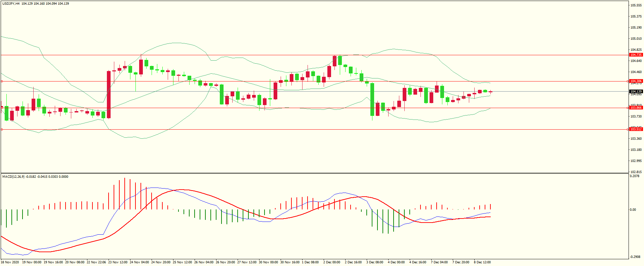Click the MACD(12,26,9) indicator label

pyautogui.click(x=13, y=177)
